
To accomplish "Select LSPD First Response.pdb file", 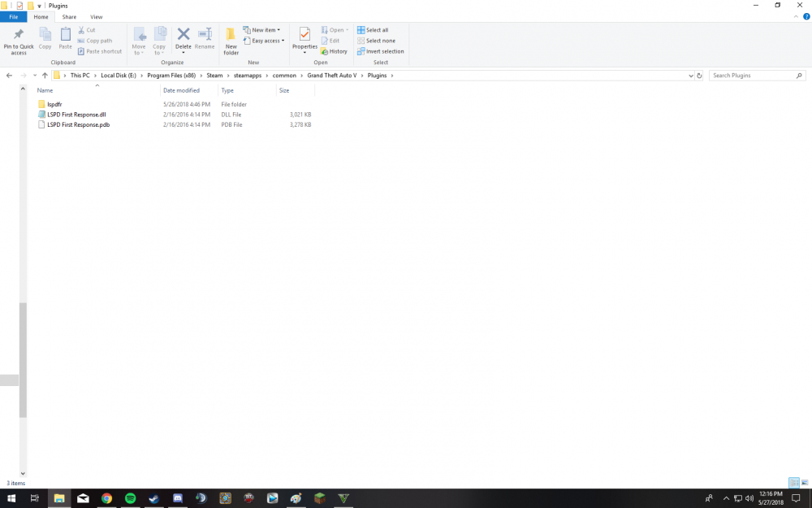I will click(x=79, y=125).
